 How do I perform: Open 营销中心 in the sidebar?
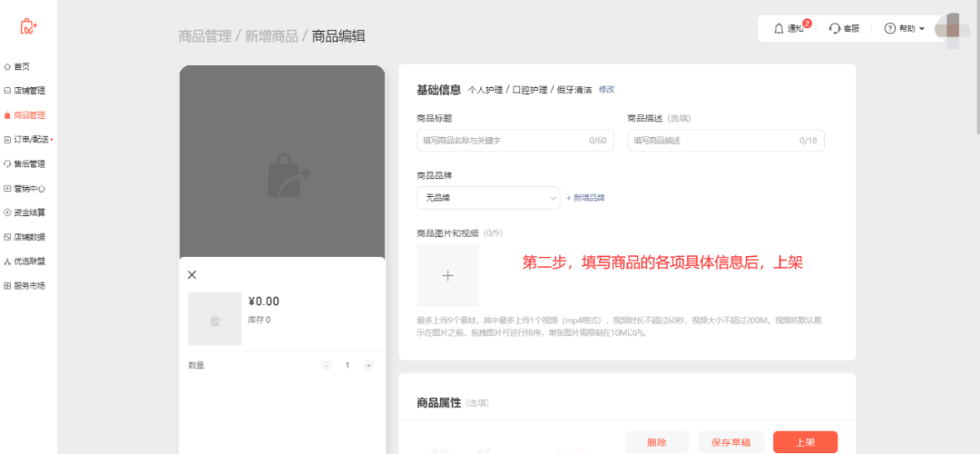[29, 188]
